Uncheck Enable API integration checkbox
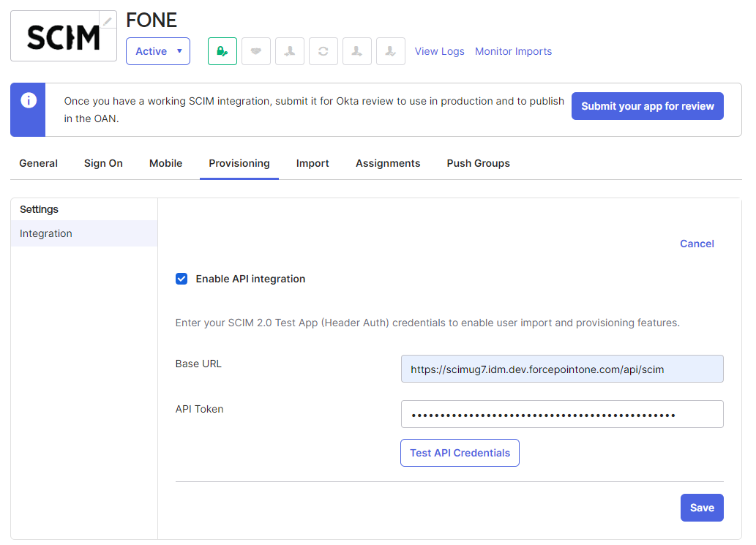Image resolution: width=756 pixels, height=545 pixels. tap(181, 279)
